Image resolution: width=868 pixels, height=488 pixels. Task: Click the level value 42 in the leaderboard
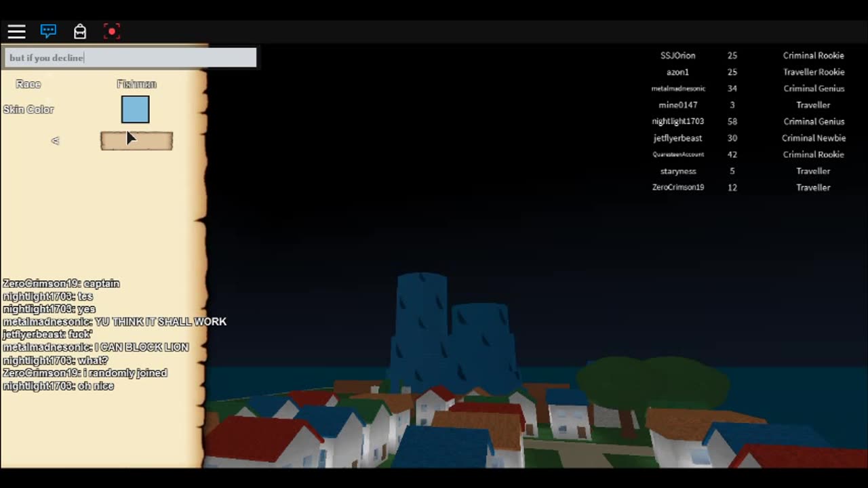[x=732, y=155]
